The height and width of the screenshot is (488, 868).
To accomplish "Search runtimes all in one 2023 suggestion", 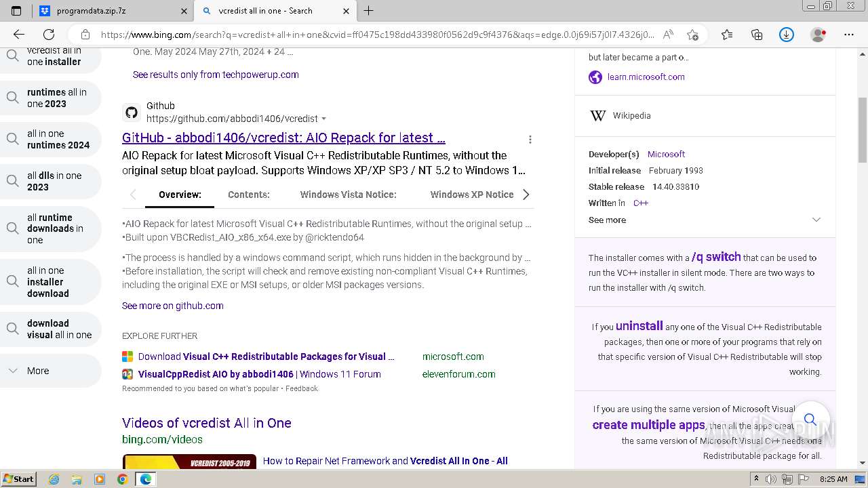I will tap(51, 98).
